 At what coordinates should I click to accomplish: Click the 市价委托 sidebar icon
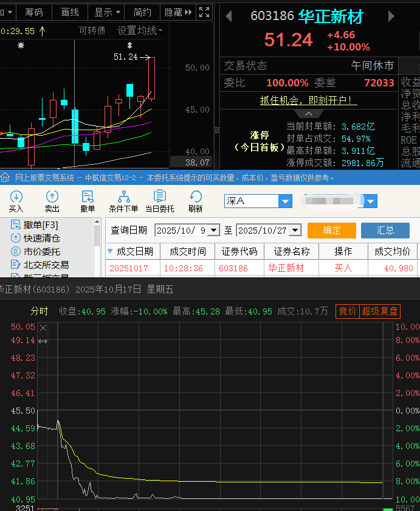coord(16,251)
